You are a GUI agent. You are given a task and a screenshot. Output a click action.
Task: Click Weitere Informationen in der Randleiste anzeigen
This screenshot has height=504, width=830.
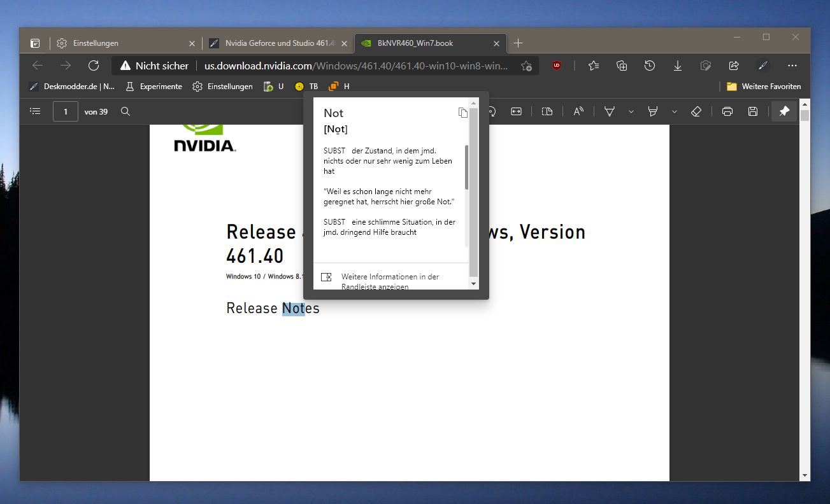pos(390,281)
